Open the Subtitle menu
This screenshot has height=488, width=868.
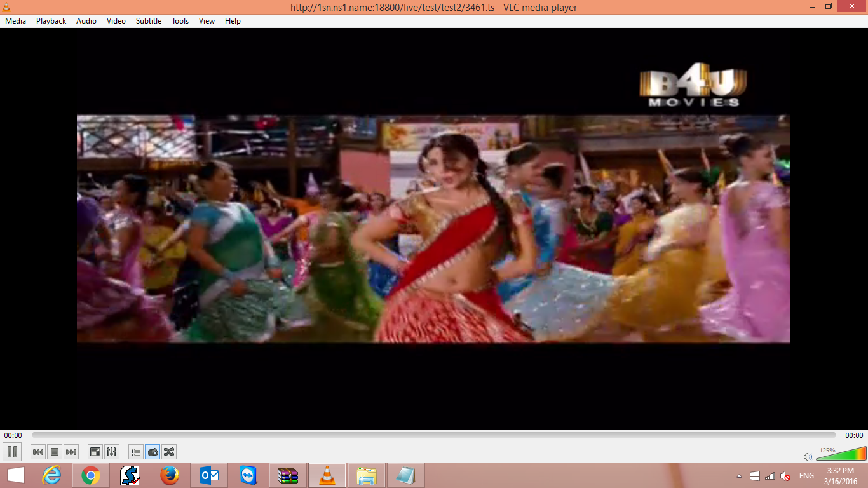[149, 21]
